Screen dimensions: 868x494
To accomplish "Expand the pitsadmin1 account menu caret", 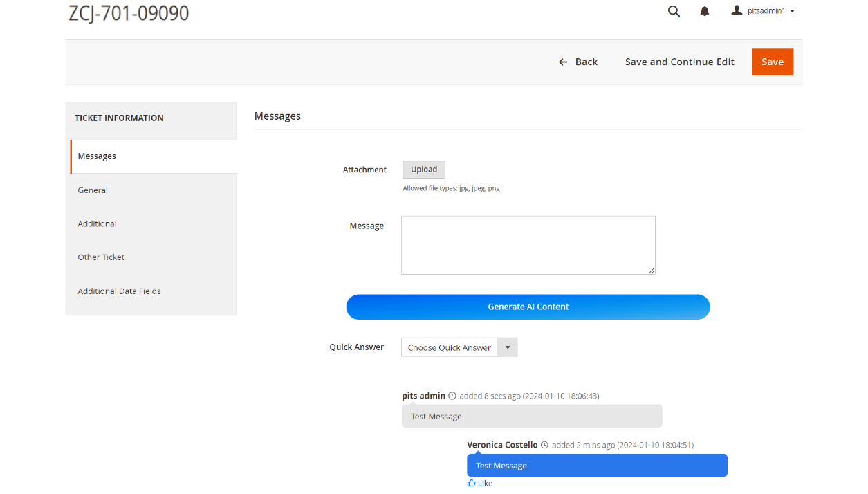I will pos(793,11).
